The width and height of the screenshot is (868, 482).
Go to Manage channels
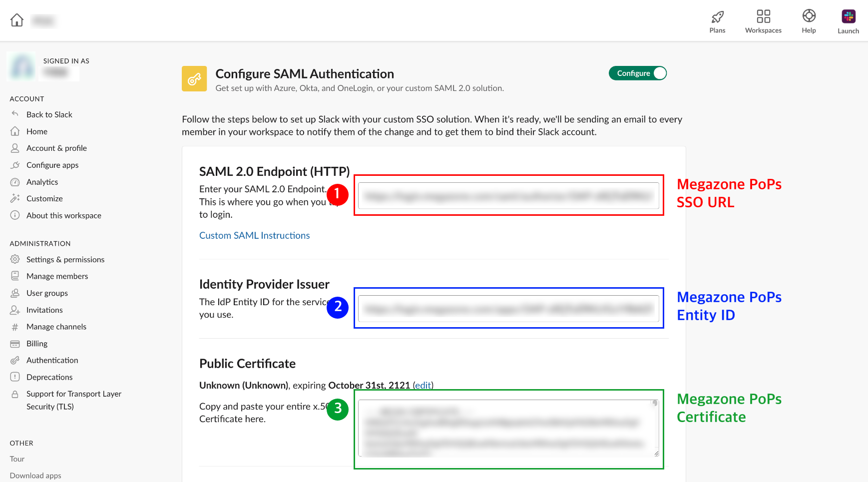click(56, 327)
